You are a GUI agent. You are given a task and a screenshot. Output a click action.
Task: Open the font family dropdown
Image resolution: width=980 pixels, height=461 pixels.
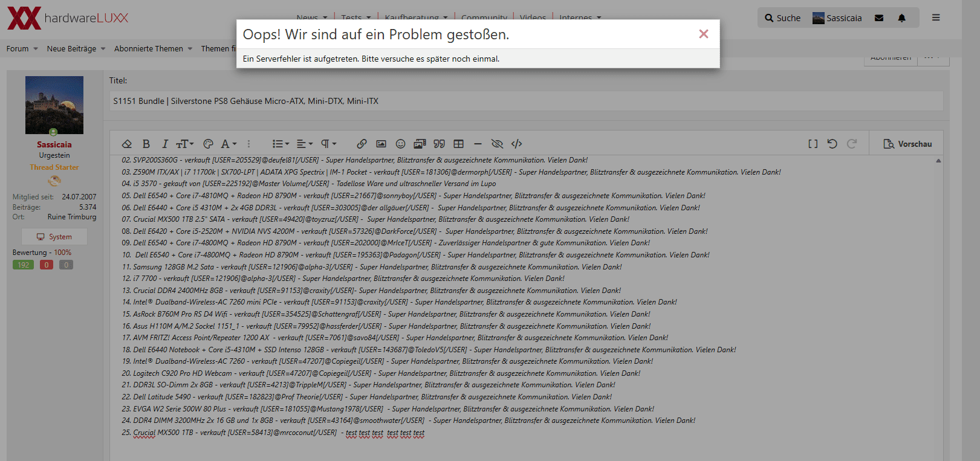[229, 144]
